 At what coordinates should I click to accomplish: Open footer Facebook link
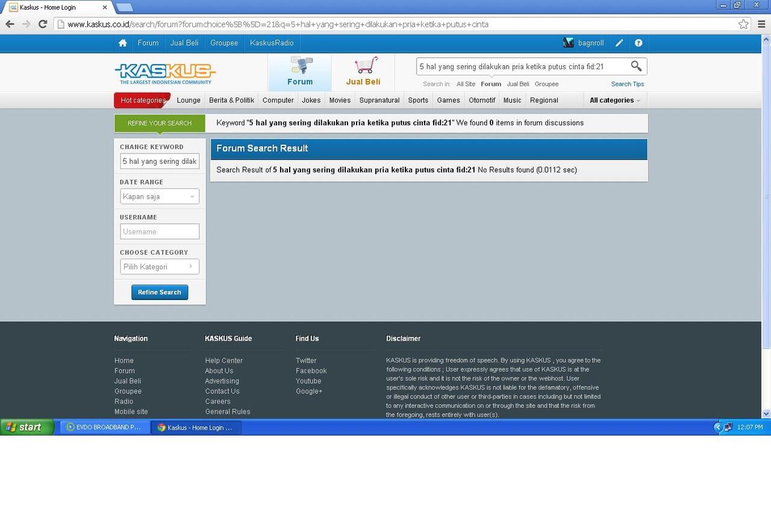coord(311,371)
